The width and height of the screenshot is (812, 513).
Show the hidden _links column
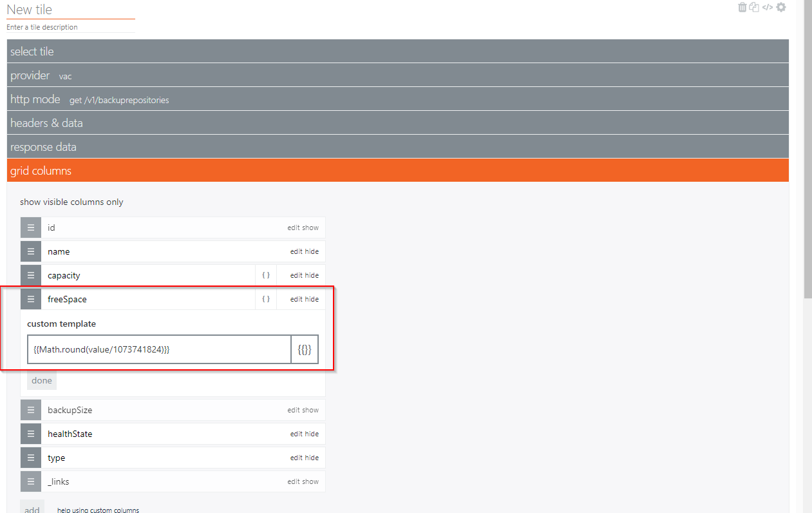click(x=311, y=481)
